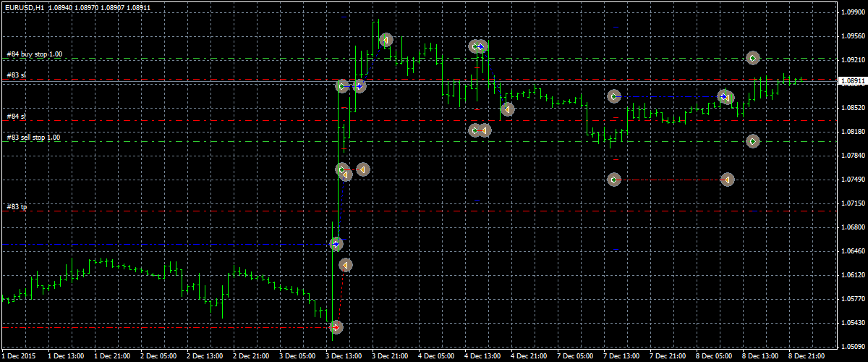Click the green marker starting the blue 7 Dec line

tap(614, 96)
